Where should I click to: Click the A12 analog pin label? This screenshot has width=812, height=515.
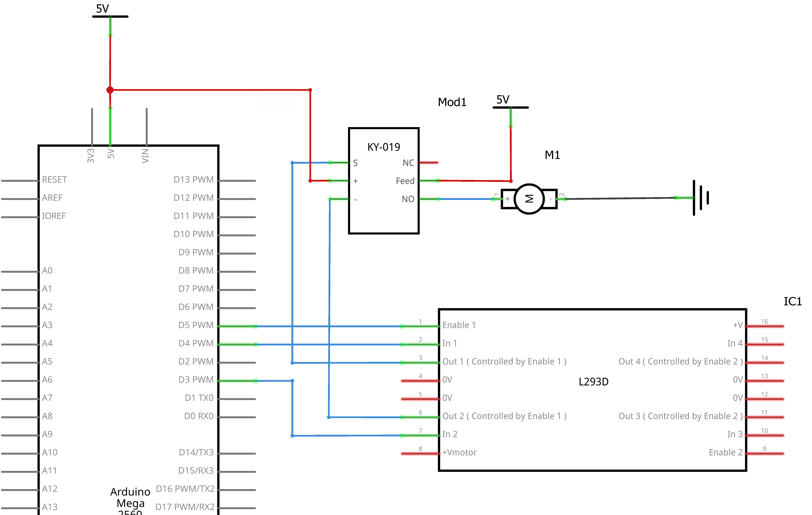tap(50, 489)
